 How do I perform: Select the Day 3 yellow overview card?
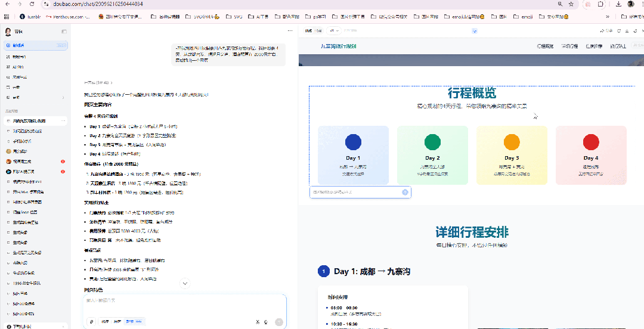pyautogui.click(x=512, y=155)
